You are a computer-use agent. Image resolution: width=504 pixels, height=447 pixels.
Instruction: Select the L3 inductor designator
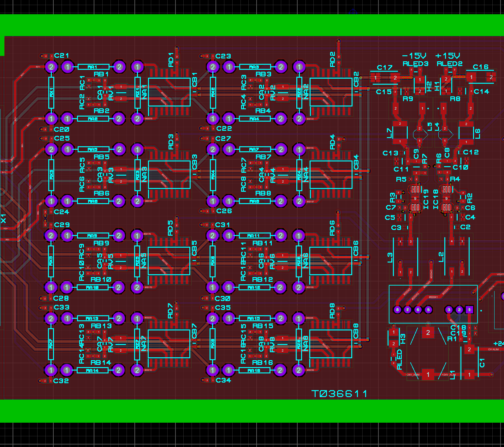(390, 257)
